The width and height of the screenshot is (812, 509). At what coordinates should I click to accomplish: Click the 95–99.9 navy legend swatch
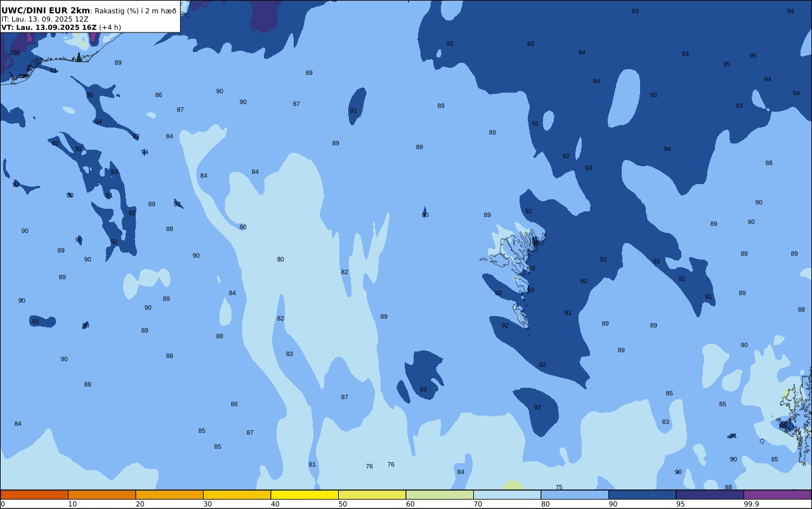[710, 494]
